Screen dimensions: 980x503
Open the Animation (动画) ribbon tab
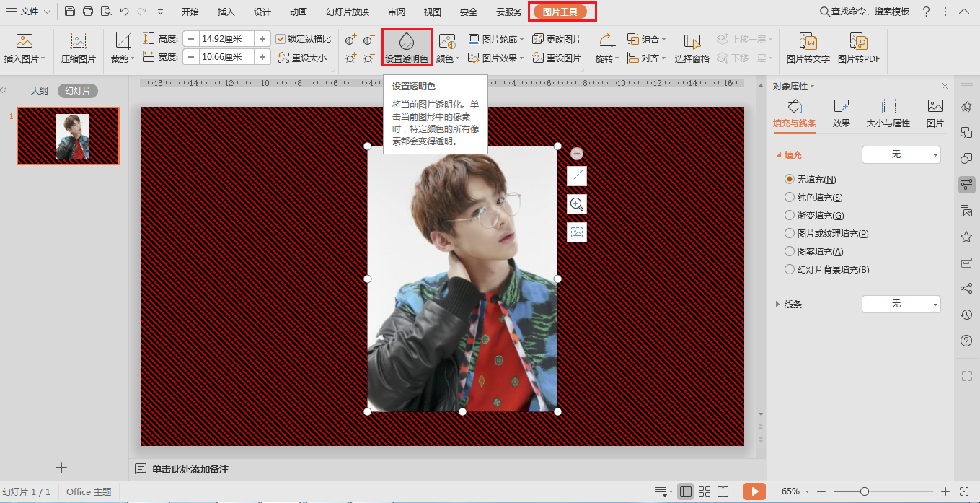click(x=298, y=12)
